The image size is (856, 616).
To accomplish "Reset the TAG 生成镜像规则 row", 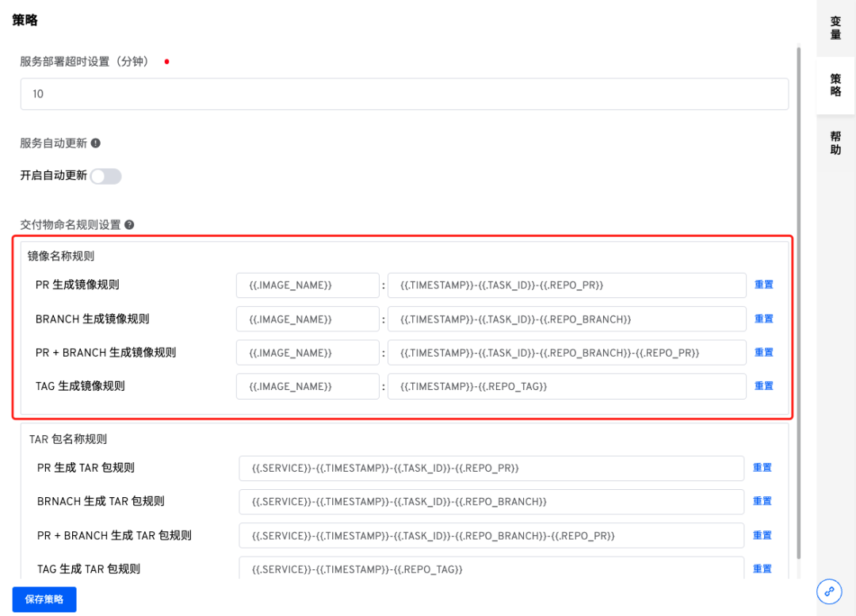I will [764, 386].
